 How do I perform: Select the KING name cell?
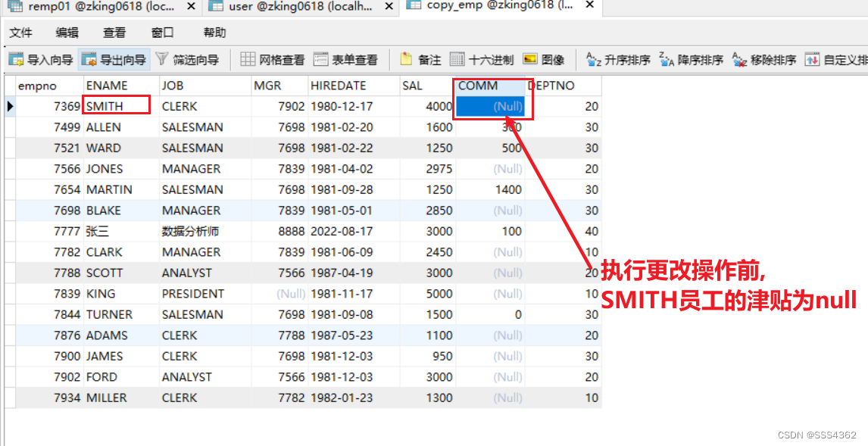click(121, 293)
